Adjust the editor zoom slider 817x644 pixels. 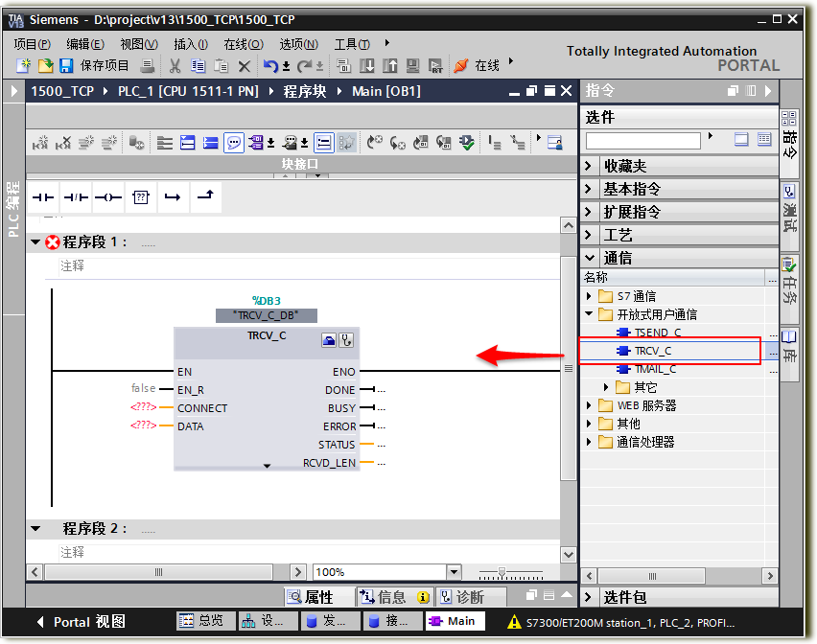coord(502,573)
